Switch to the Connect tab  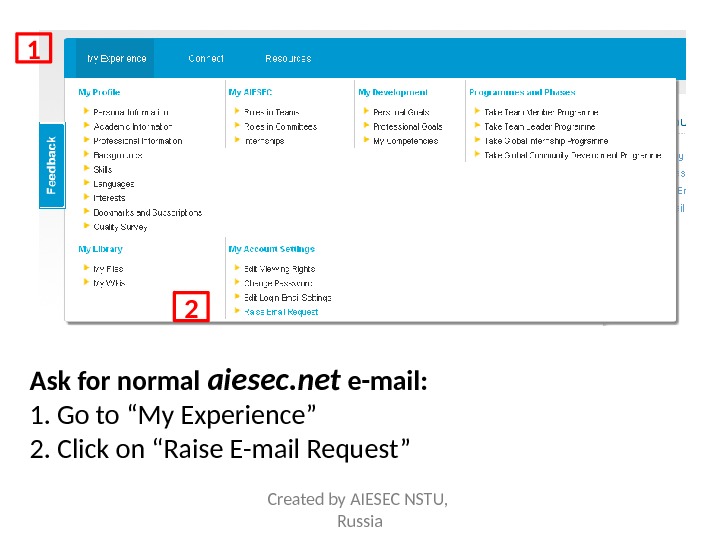(x=206, y=58)
